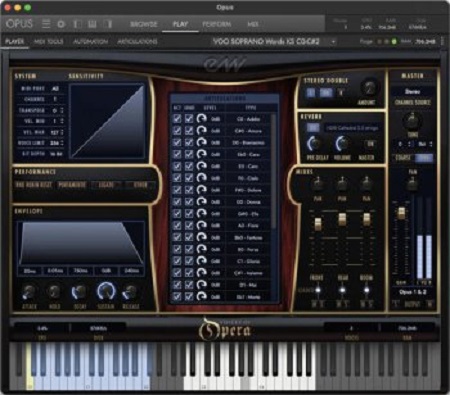This screenshot has width=450, height=395.
Task: Toggle Active checkbox for Eb0 - Cara row
Action: point(177,154)
